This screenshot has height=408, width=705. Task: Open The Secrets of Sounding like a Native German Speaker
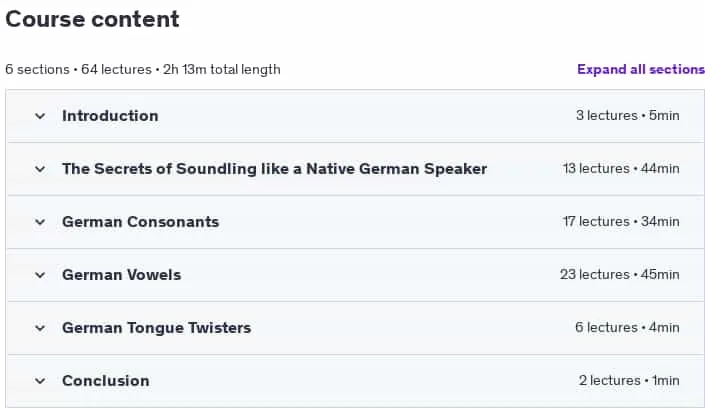pos(274,169)
